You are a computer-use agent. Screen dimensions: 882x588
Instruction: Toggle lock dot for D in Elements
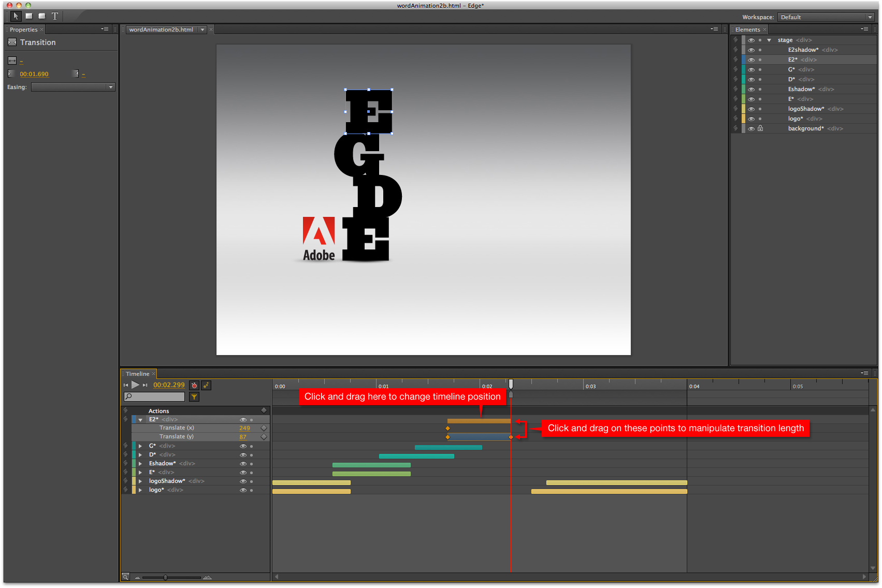coord(760,79)
